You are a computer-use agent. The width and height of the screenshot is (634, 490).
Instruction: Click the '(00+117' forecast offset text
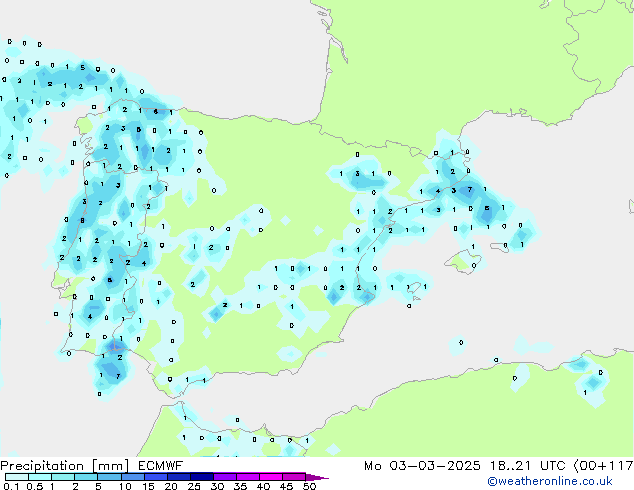pyautogui.click(x=603, y=466)
